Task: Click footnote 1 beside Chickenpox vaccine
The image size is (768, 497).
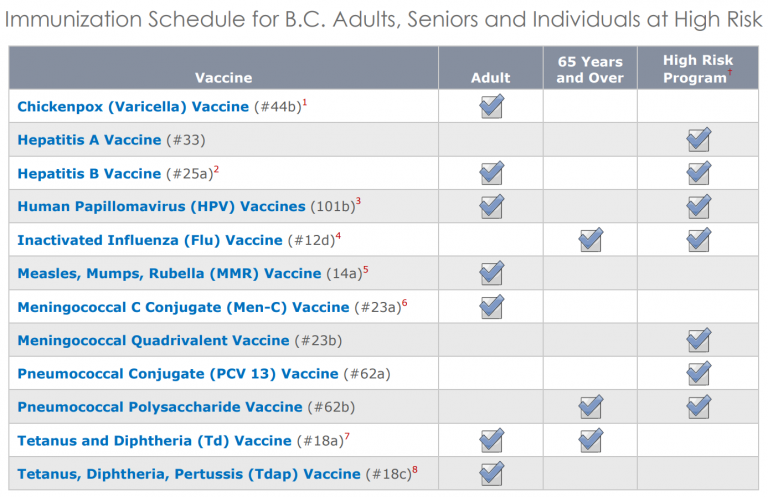Action: click(x=305, y=102)
